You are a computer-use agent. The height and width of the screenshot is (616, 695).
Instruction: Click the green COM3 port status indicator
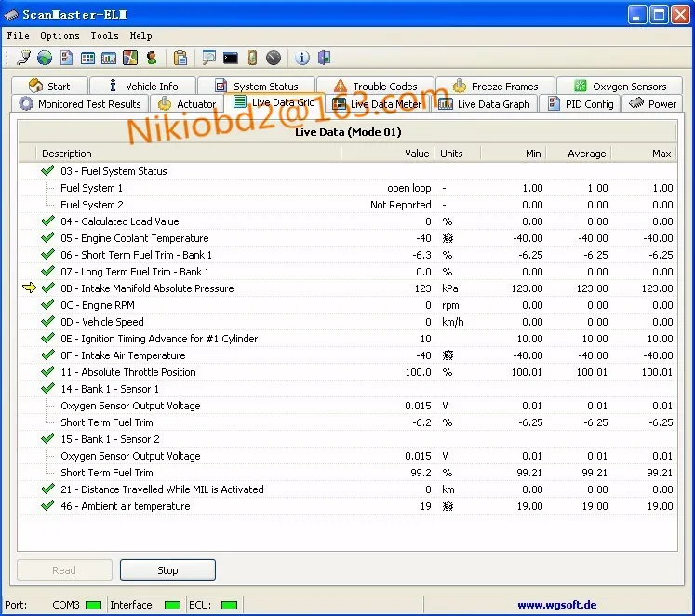click(x=94, y=605)
